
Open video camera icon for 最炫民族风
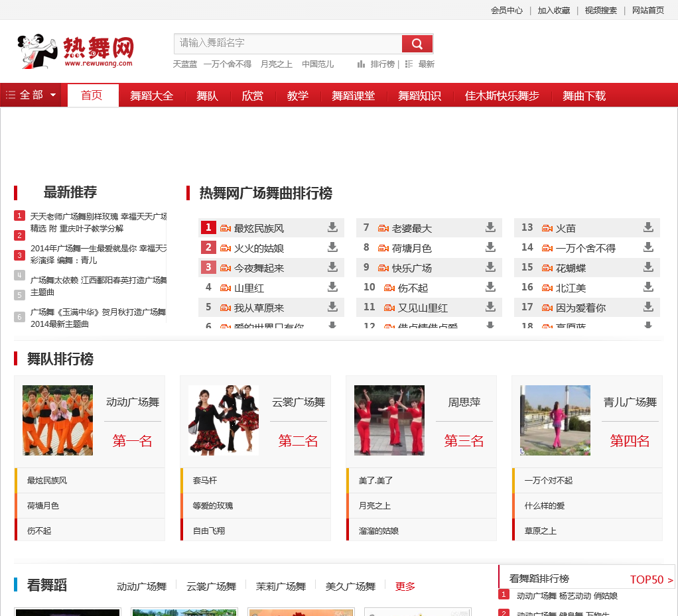click(226, 228)
